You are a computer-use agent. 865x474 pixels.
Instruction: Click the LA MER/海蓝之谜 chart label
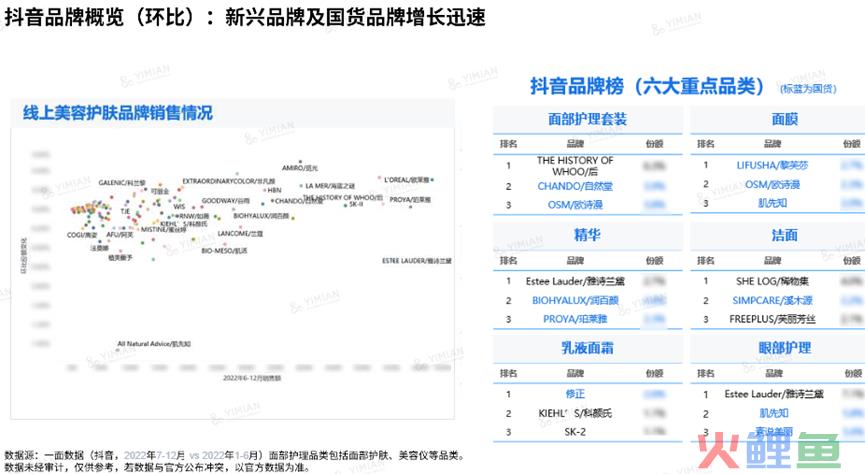tap(330, 186)
